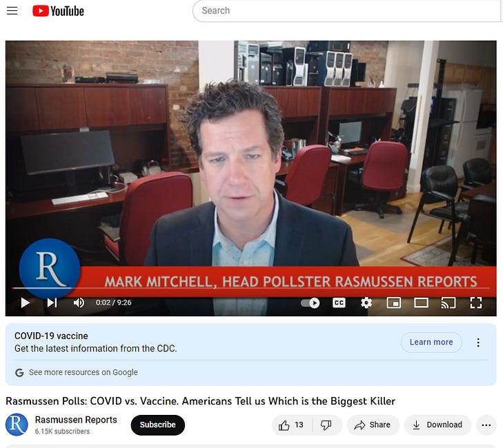Skip to next video
This screenshot has height=448, width=503.
pyautogui.click(x=52, y=303)
